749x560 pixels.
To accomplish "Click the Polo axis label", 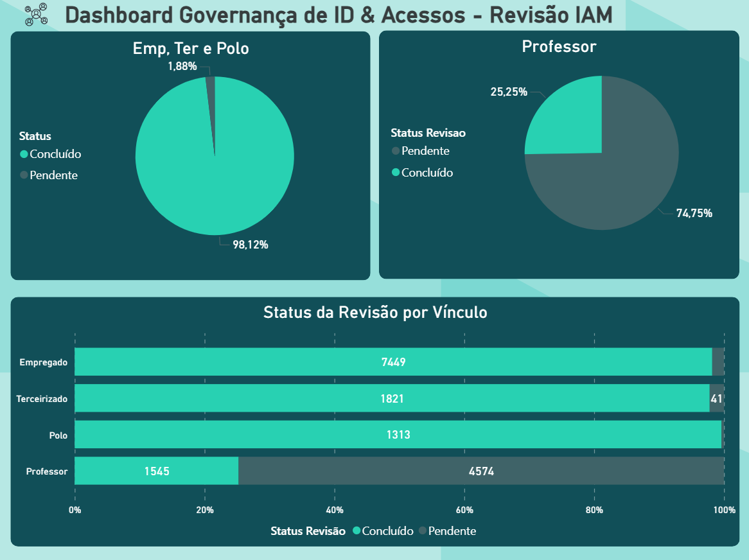I will click(x=58, y=435).
